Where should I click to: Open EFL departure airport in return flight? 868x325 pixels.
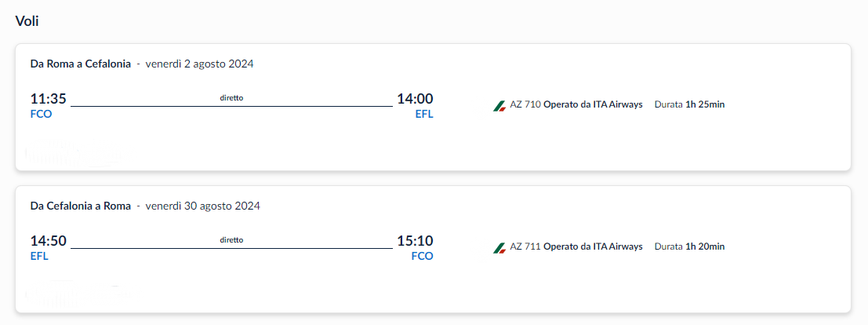pyautogui.click(x=39, y=257)
